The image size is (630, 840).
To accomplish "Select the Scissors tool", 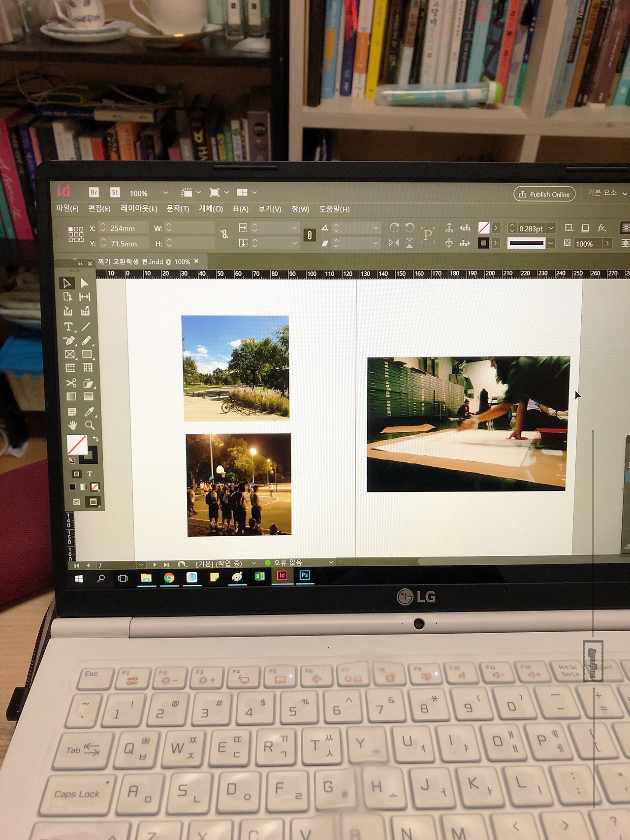I will coord(71,383).
